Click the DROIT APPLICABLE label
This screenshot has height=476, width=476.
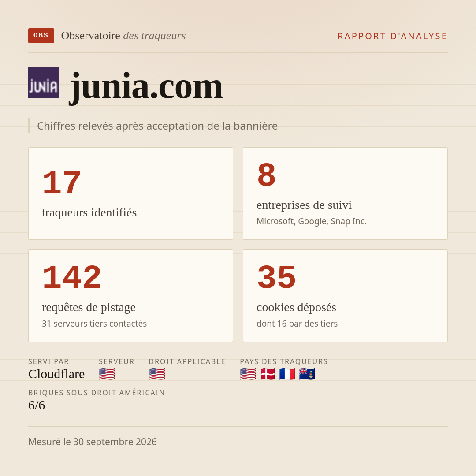coord(187,361)
